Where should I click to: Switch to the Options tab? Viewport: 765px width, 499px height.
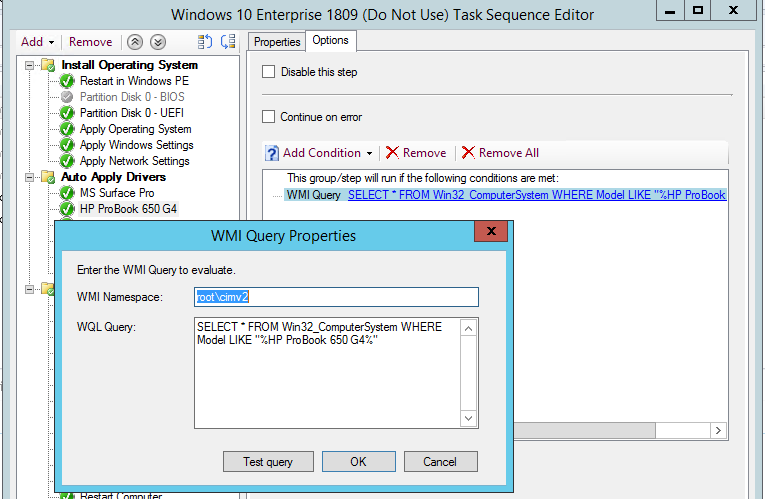coord(330,40)
